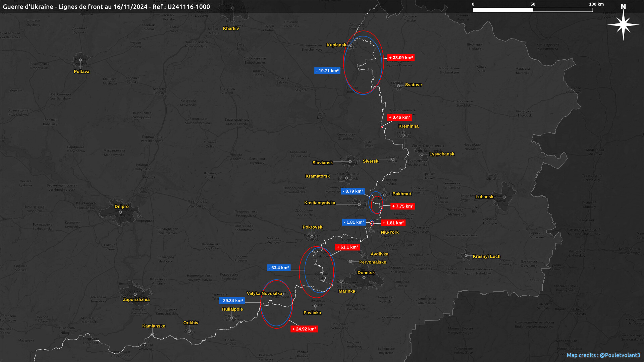Click the red + 24.92 km² label
This screenshot has height=362, width=644.
(304, 329)
